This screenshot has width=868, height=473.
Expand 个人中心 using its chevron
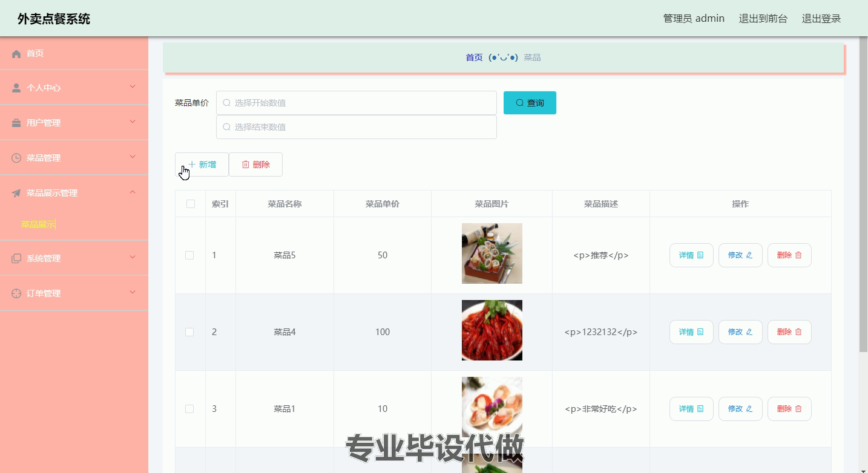point(133,87)
